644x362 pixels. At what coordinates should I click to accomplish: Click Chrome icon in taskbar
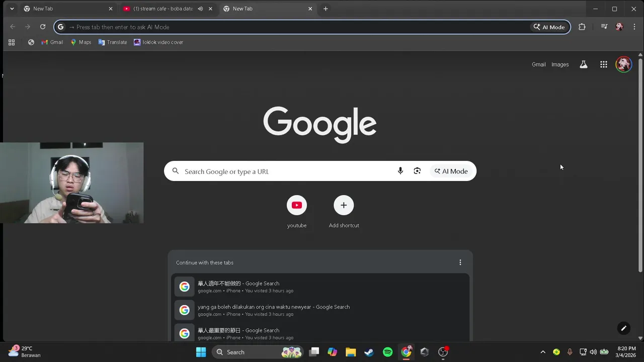[x=406, y=352]
